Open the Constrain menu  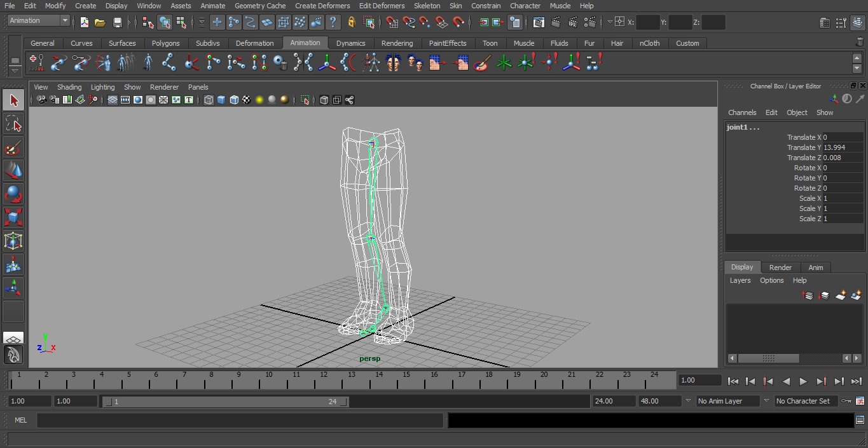pyautogui.click(x=486, y=6)
